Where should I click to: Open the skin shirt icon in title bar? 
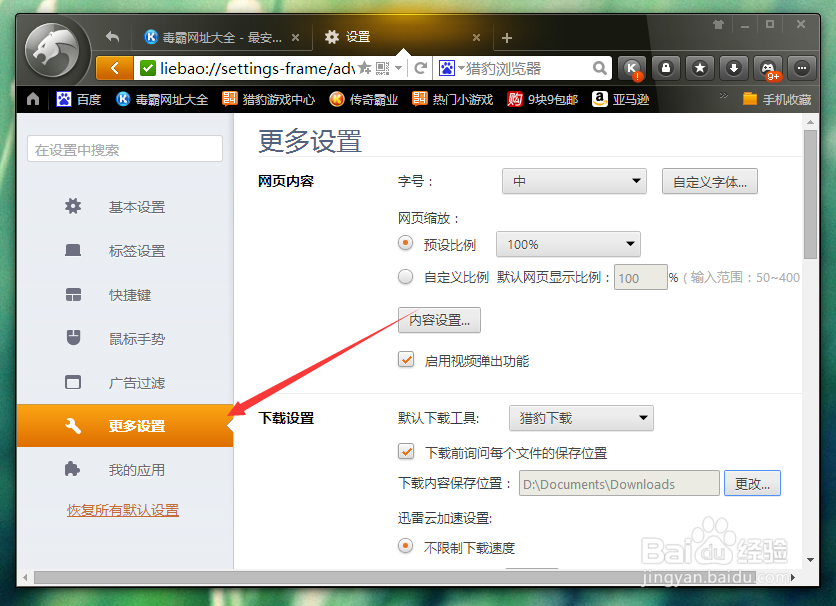click(718, 25)
